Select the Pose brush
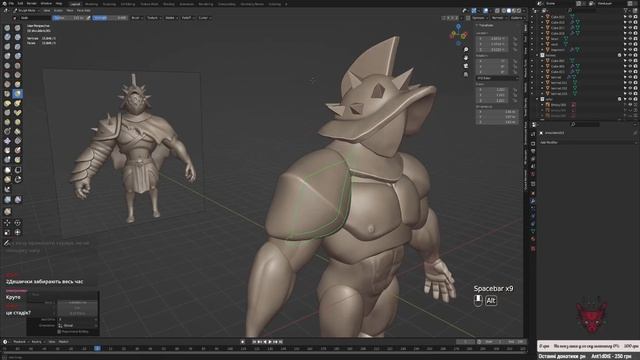 tap(18, 113)
